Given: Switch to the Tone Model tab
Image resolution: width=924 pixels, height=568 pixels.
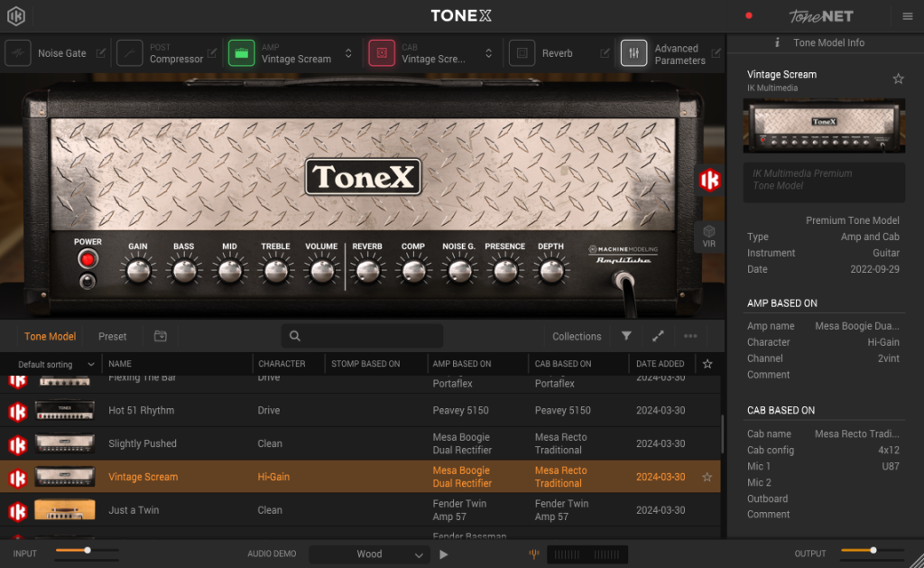Looking at the screenshot, I should [x=51, y=336].
